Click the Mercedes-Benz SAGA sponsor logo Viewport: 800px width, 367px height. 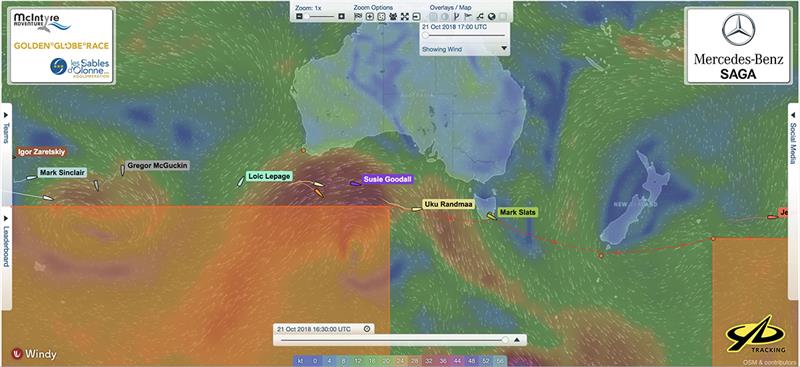coord(738,46)
